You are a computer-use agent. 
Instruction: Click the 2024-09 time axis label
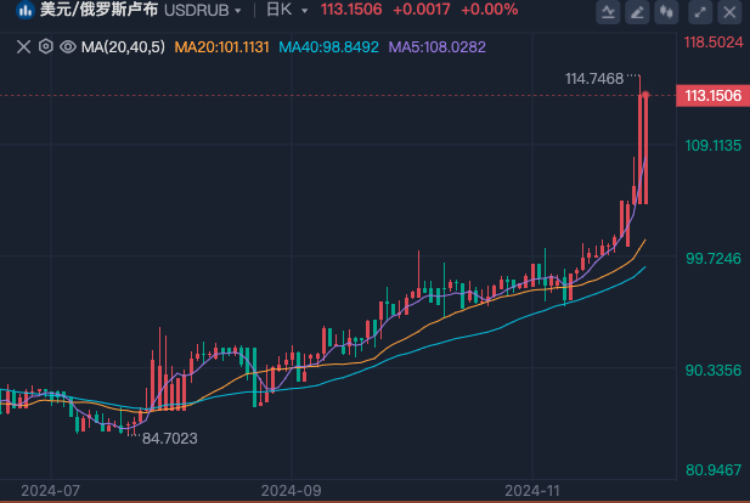[291, 491]
